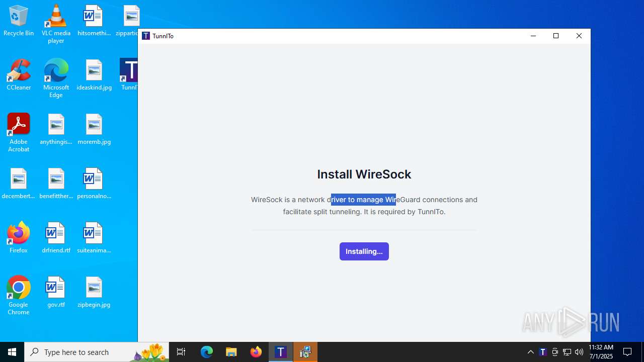Select the suiteanima... Word document icon
This screenshot has width=644, height=362.
tap(94, 238)
